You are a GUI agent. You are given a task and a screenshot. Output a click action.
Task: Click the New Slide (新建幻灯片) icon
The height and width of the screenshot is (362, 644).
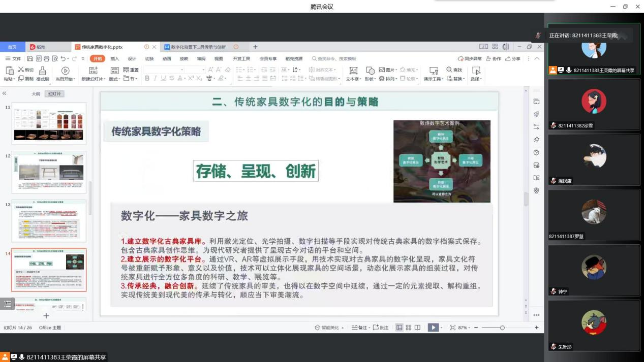click(x=93, y=71)
